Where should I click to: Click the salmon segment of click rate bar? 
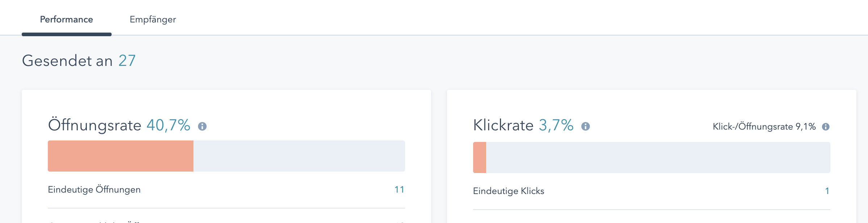480,157
